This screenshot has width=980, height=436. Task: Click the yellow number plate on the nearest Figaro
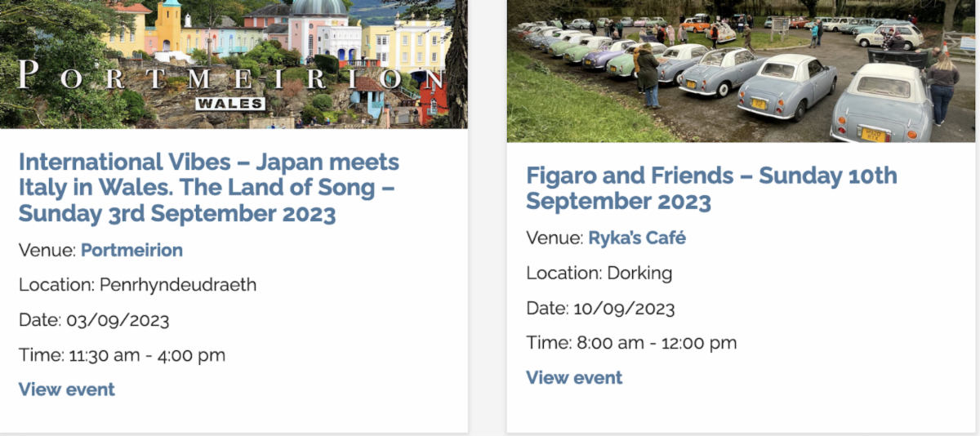873,133
